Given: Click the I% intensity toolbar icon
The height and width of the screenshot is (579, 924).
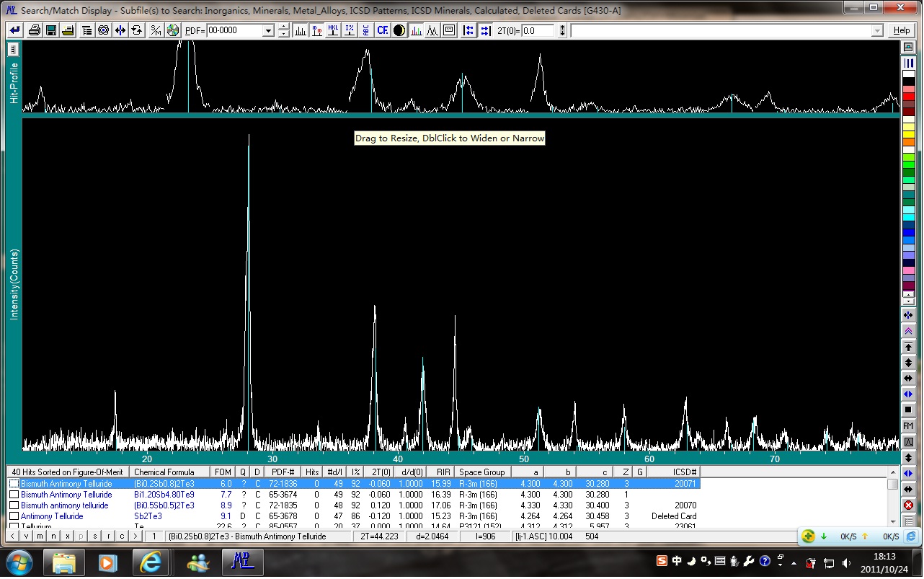Looking at the screenshot, I should [350, 30].
